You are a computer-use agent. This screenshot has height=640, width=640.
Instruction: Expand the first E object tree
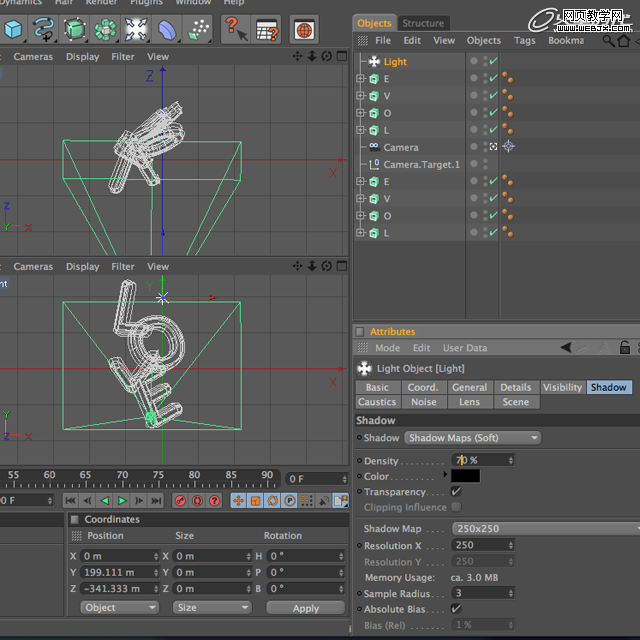coord(360,78)
